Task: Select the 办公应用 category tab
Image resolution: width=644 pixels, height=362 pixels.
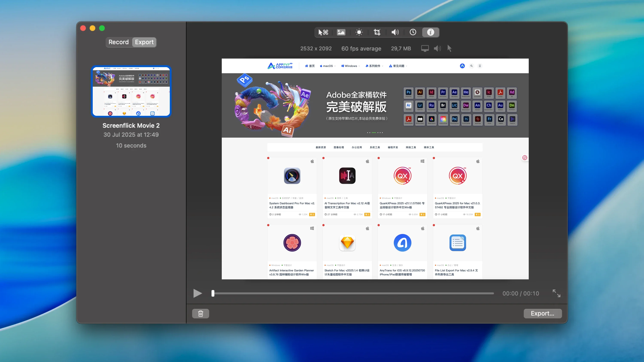Action: tap(357, 147)
